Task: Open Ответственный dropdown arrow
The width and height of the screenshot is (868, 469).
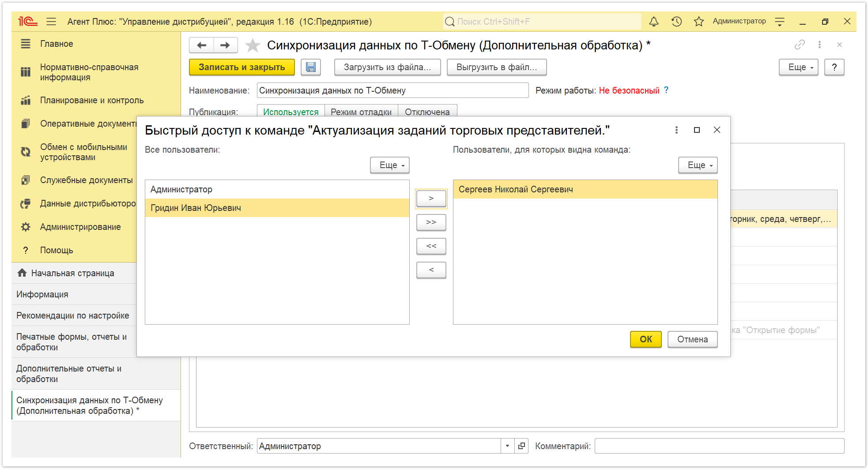Action: pyautogui.click(x=508, y=446)
